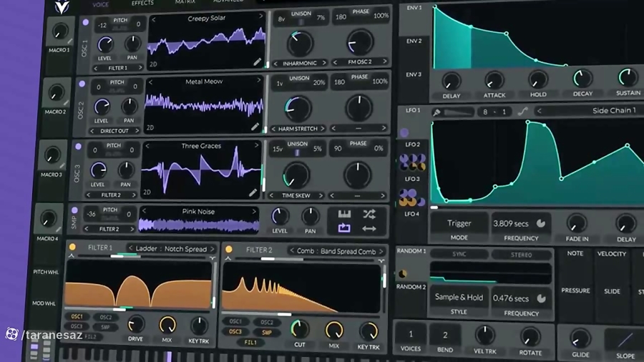Click Sample & Hold style selector
This screenshot has width=644, height=362.
point(459,298)
